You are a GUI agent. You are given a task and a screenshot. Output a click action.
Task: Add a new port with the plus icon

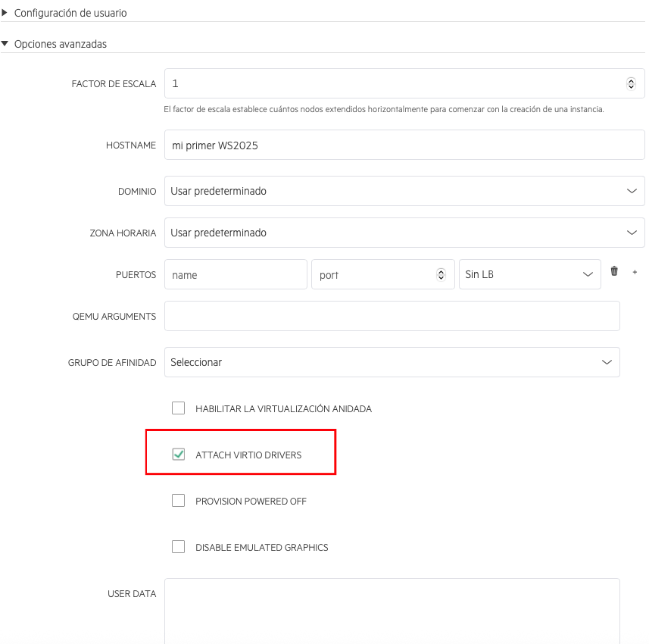(x=635, y=273)
